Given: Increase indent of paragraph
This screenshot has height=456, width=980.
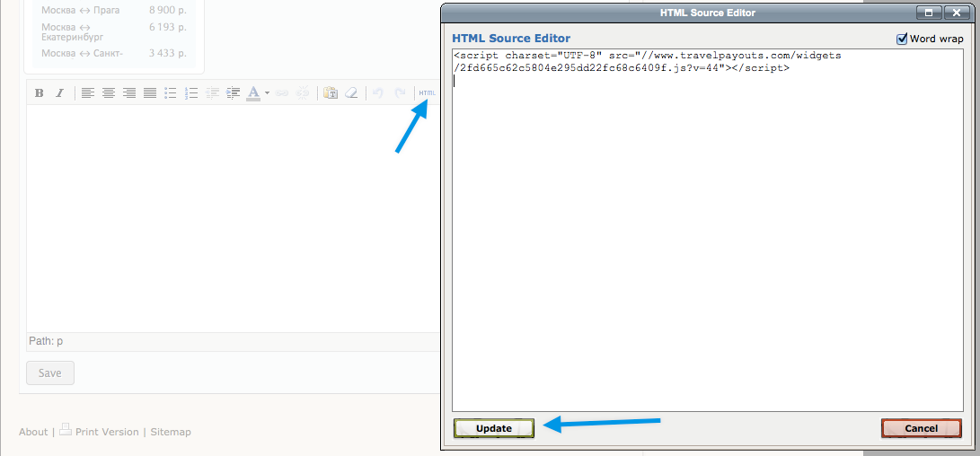Looking at the screenshot, I should coord(234,93).
